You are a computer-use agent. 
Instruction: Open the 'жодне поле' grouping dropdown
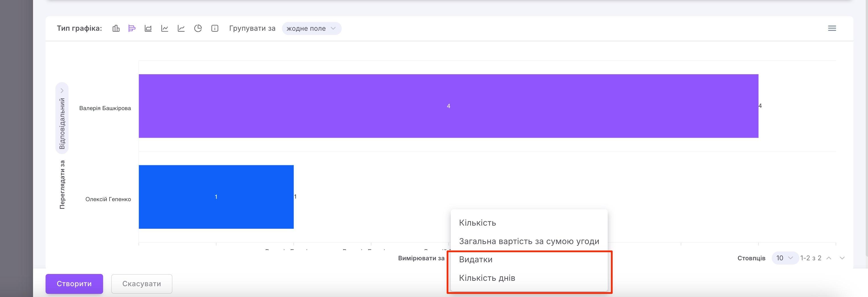311,28
